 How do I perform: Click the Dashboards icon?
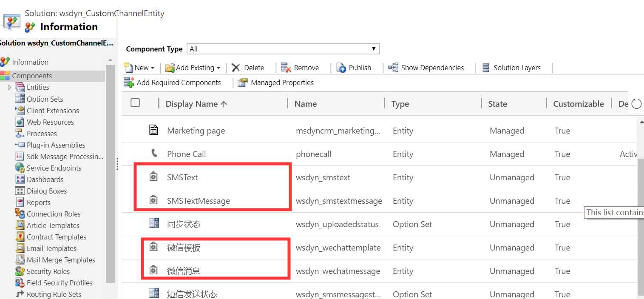pyautogui.click(x=20, y=179)
